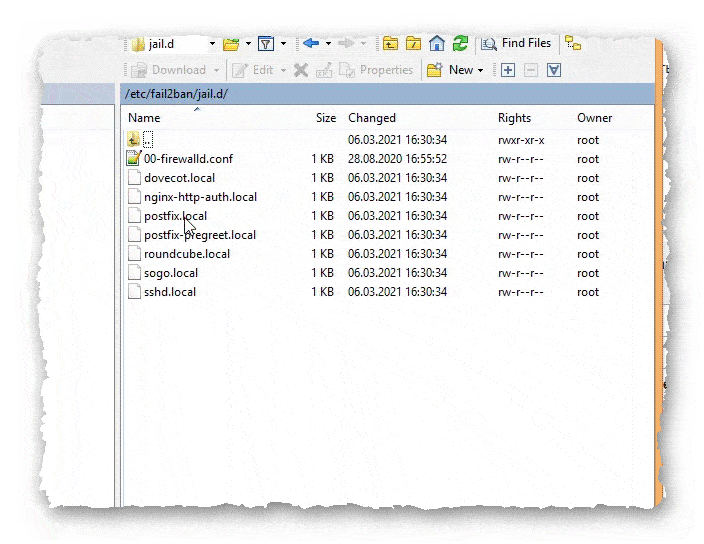Click the sogo.local file icon
Viewport: 704px width, 544px height.
pos(134,273)
